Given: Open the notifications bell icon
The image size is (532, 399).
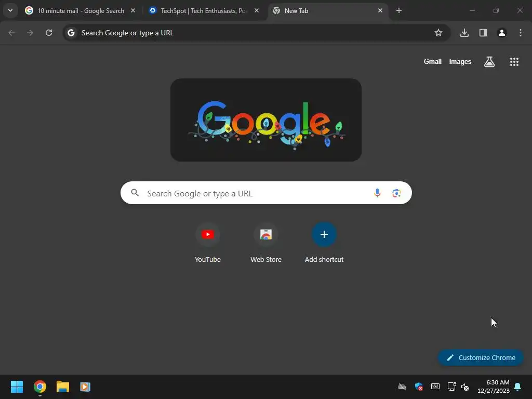Looking at the screenshot, I should [518, 387].
